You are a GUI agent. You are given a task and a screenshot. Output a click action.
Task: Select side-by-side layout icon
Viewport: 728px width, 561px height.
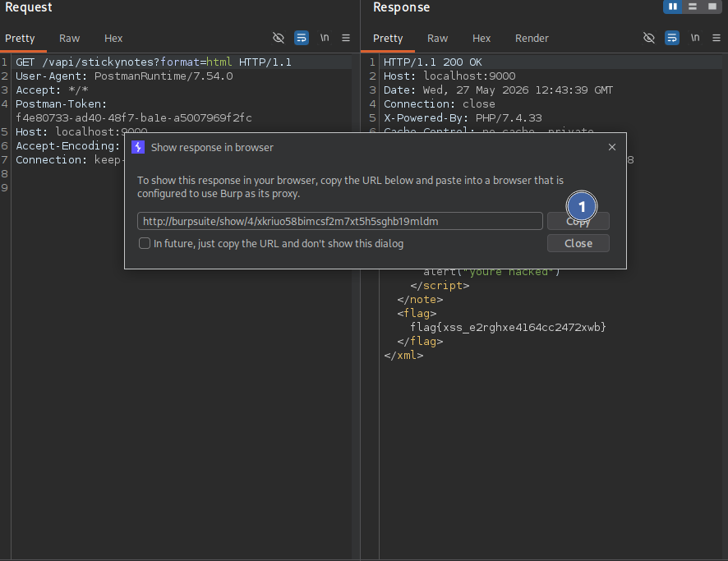(x=673, y=7)
